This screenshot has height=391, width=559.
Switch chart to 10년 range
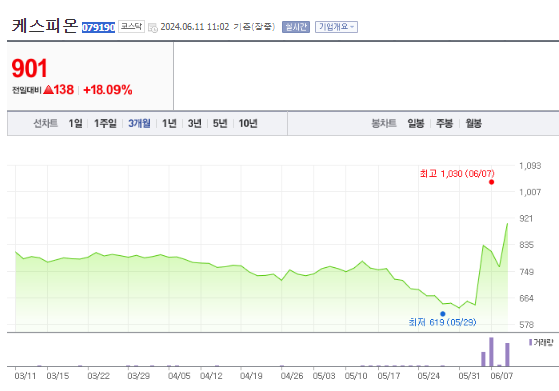(248, 123)
